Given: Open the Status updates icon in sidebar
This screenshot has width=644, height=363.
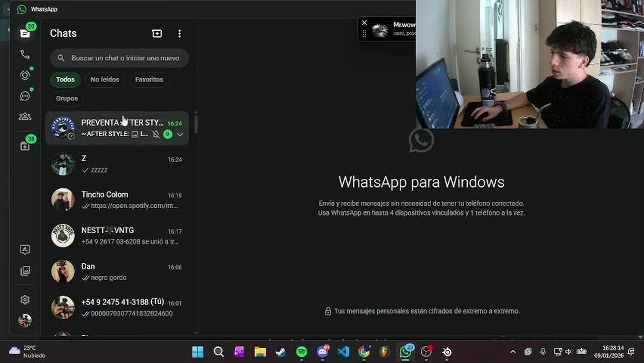Looking at the screenshot, I should point(25,75).
